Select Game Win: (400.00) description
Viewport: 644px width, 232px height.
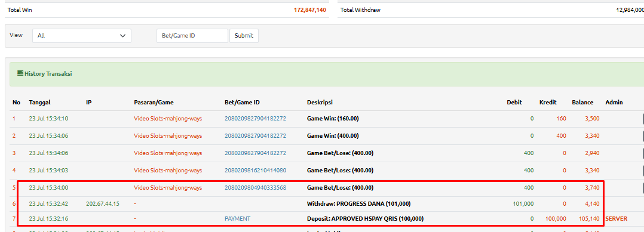[333, 135]
